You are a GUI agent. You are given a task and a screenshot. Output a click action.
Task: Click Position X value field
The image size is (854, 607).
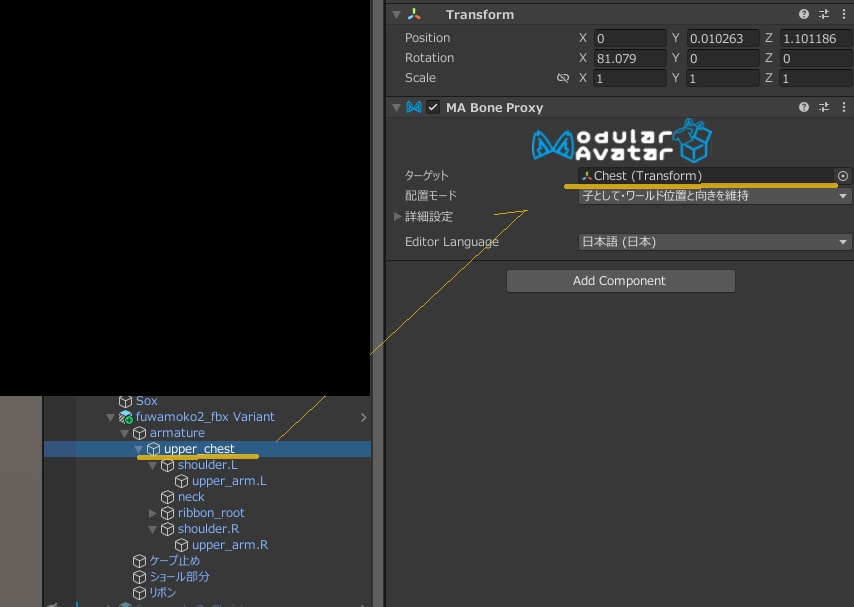(630, 38)
